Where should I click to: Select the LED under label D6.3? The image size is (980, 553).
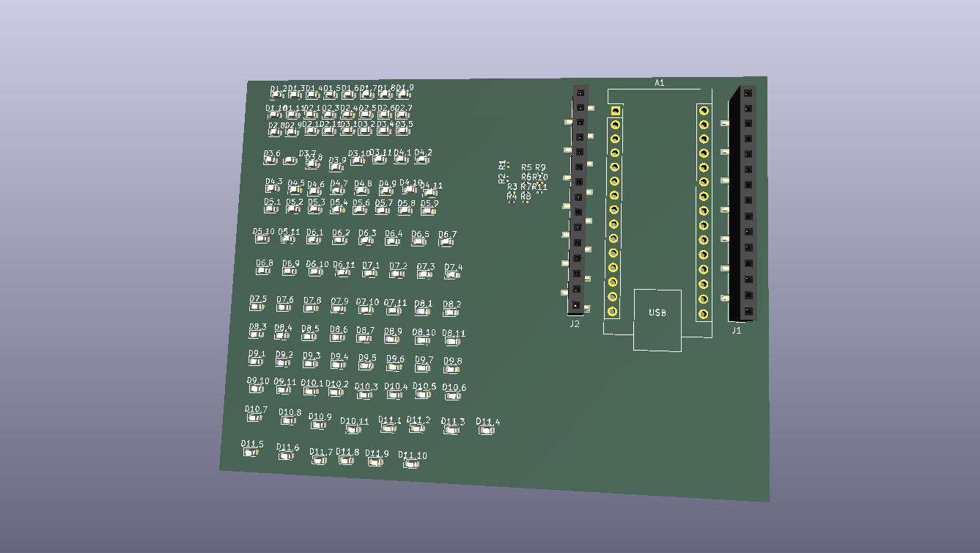[366, 242]
